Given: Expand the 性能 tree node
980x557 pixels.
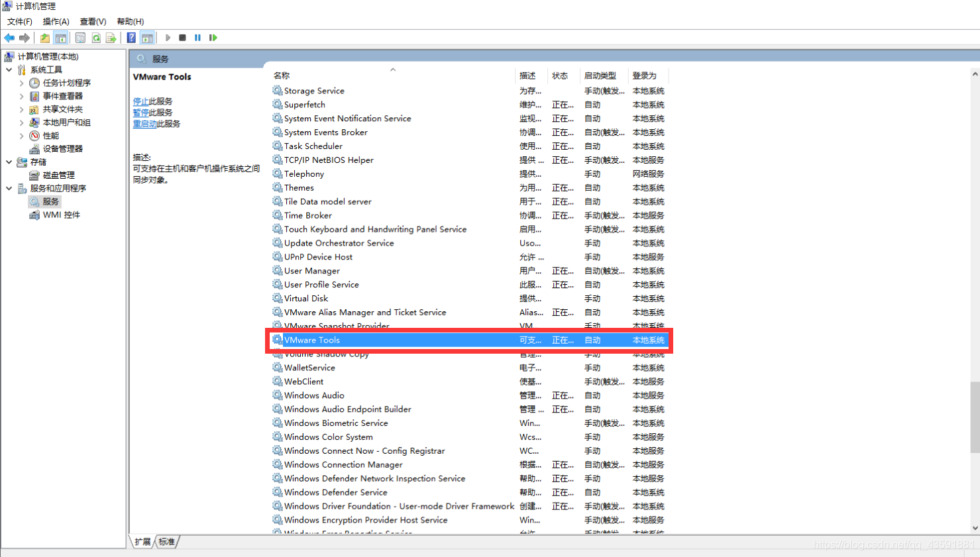Looking at the screenshot, I should point(21,136).
